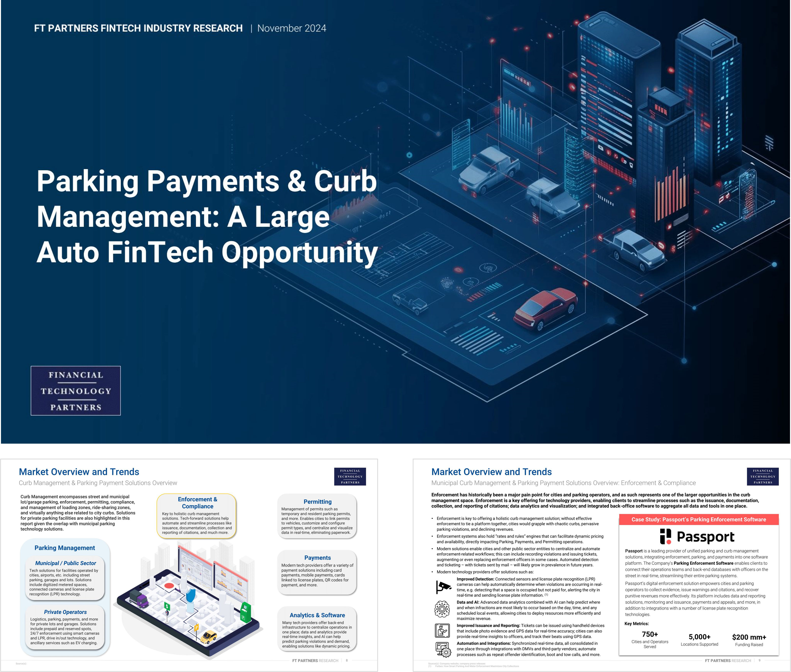Click the slide 8 Market Overview and Trends title
791x672 pixels.
(79, 472)
